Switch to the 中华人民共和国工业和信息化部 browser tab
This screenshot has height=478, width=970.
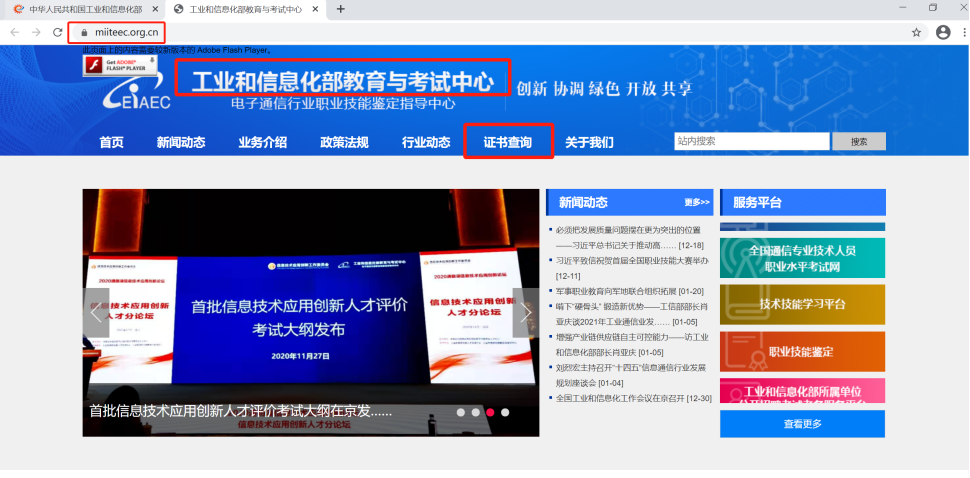pyautogui.click(x=84, y=9)
